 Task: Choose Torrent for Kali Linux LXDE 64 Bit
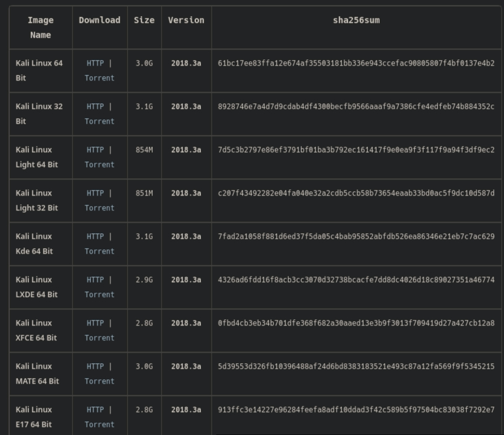pos(100,295)
